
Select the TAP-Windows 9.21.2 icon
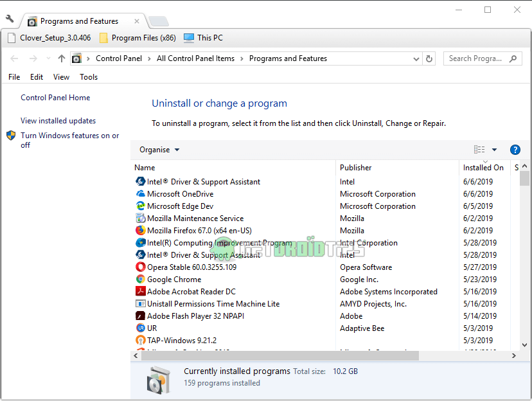click(141, 341)
